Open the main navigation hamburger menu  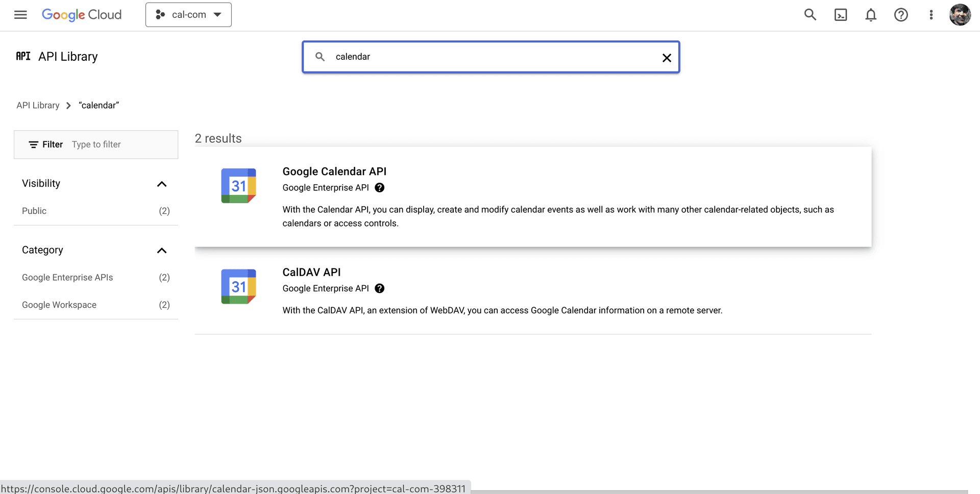pos(20,15)
